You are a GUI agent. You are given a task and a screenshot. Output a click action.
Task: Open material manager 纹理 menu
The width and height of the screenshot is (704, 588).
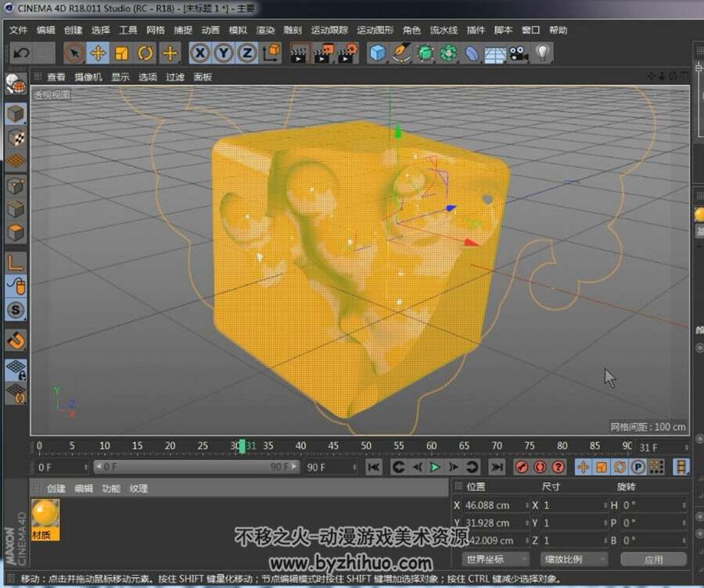[138, 489]
